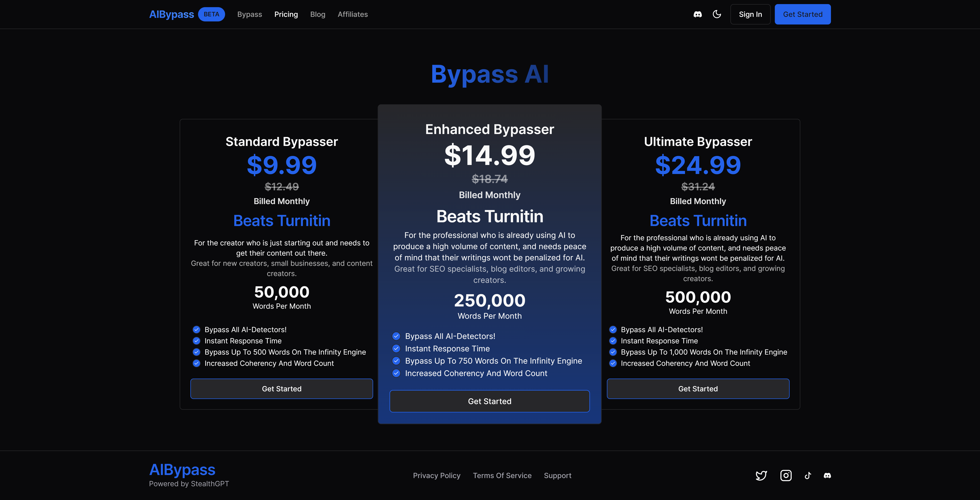Open the Blog nav item
This screenshot has height=500, width=980.
(318, 14)
